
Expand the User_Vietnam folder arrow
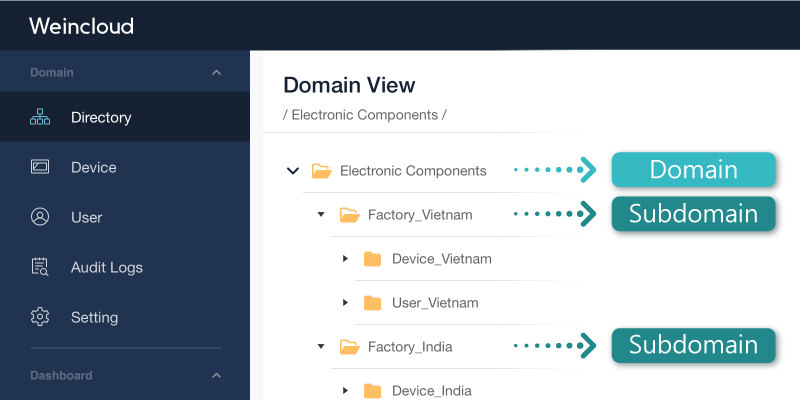[345, 303]
